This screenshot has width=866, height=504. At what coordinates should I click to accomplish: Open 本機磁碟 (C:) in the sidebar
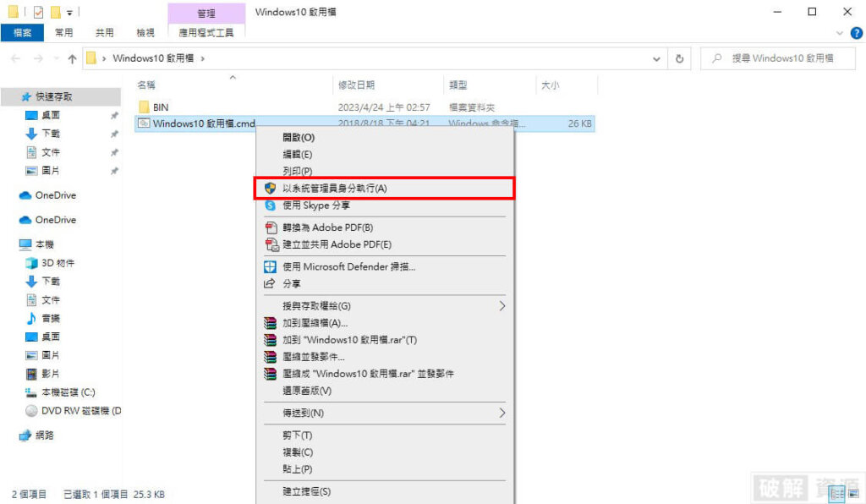[68, 392]
